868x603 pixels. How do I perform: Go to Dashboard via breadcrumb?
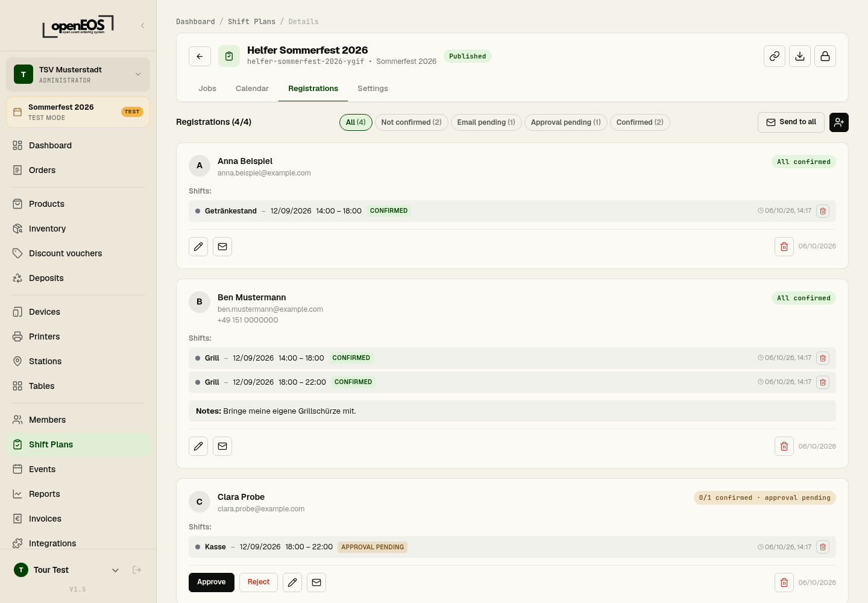(x=195, y=22)
